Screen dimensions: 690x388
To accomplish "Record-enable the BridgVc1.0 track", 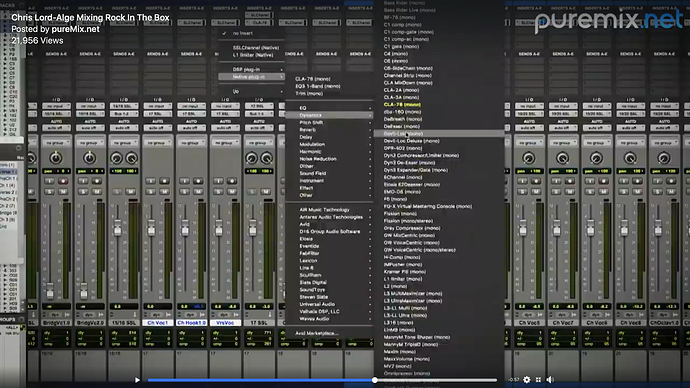I will pyautogui.click(x=63, y=181).
